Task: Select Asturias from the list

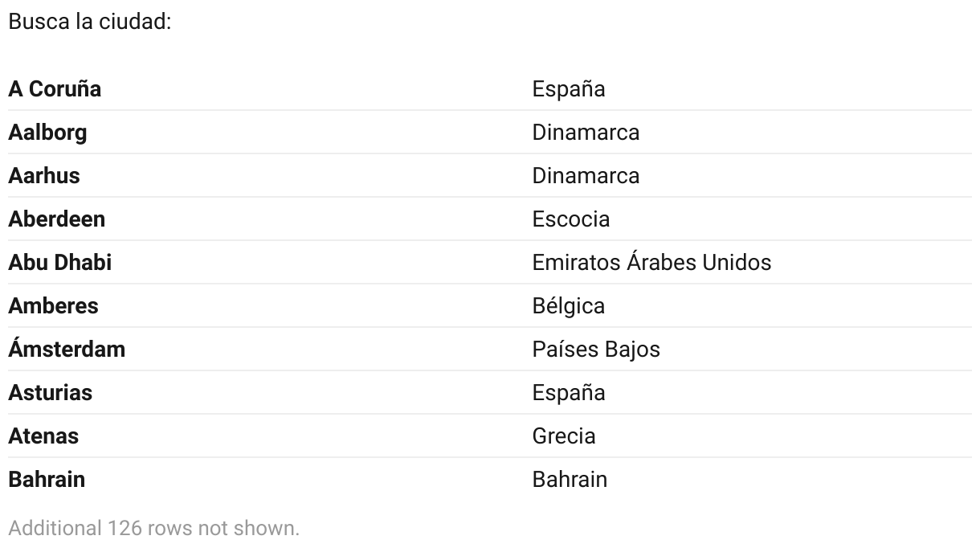Action: [50, 392]
